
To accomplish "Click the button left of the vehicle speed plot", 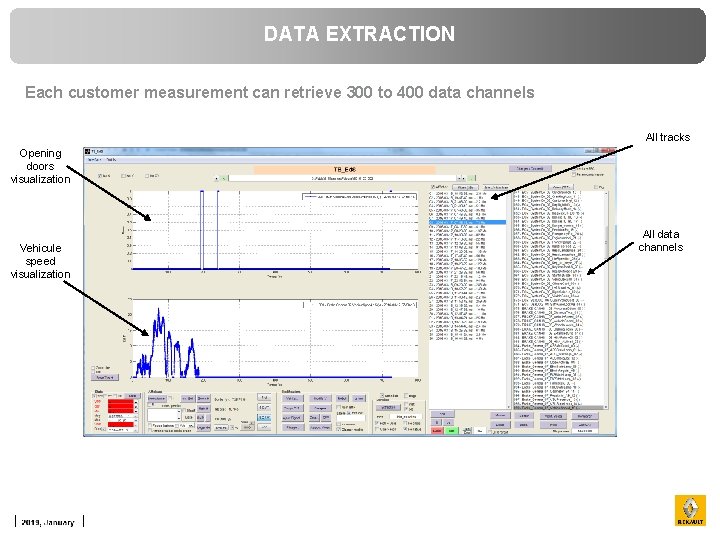I will pos(105,377).
